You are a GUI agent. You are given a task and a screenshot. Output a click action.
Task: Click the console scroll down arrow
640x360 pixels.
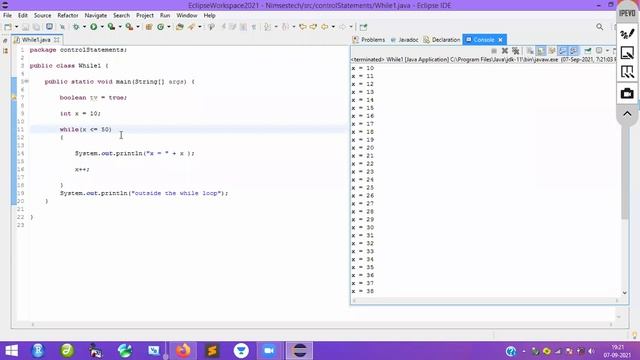pyautogui.click(x=624, y=293)
